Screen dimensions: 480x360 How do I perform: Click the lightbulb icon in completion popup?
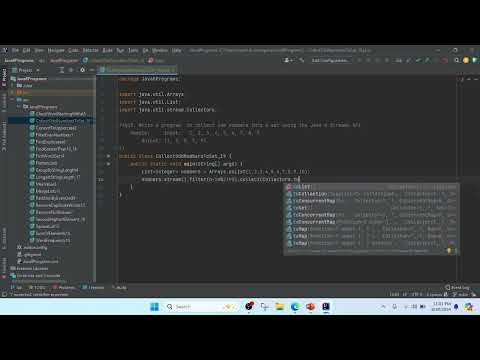[449, 250]
